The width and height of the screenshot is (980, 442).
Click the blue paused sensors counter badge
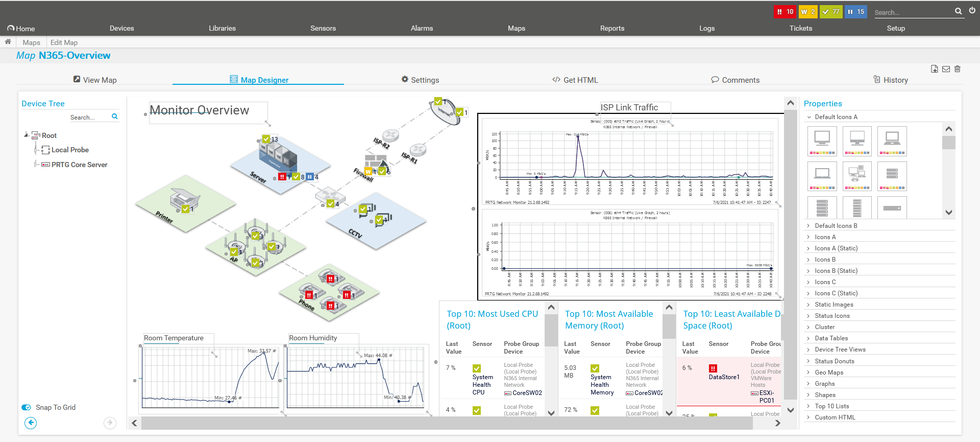[x=856, y=12]
